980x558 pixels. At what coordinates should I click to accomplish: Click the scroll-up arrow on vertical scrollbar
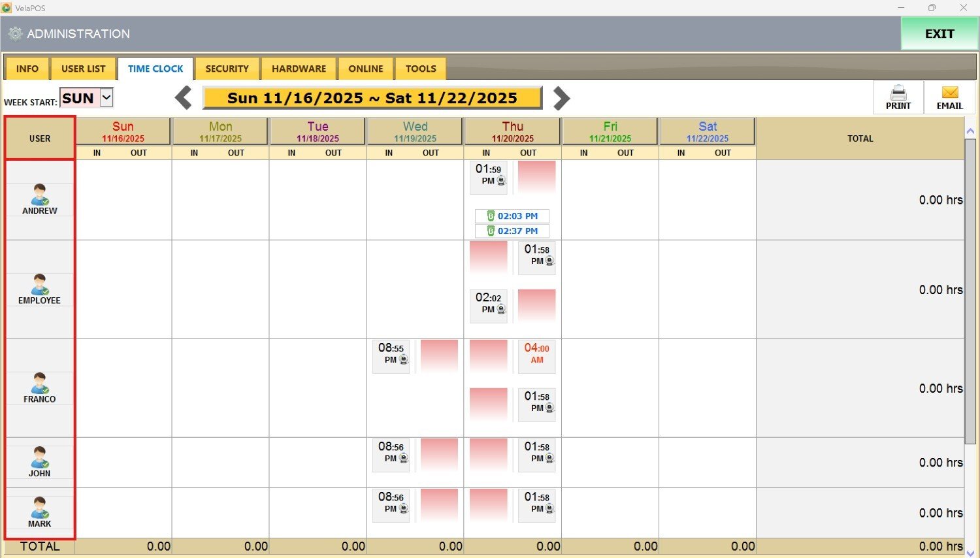point(970,131)
